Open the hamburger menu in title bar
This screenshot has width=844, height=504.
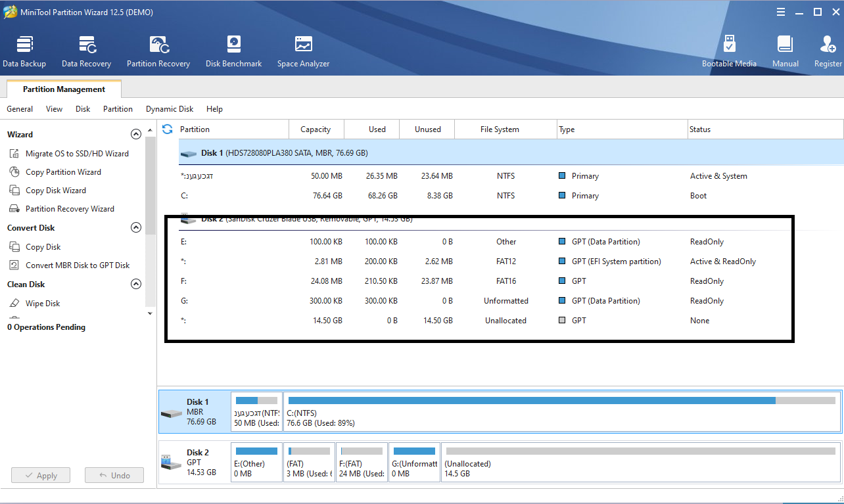(780, 12)
